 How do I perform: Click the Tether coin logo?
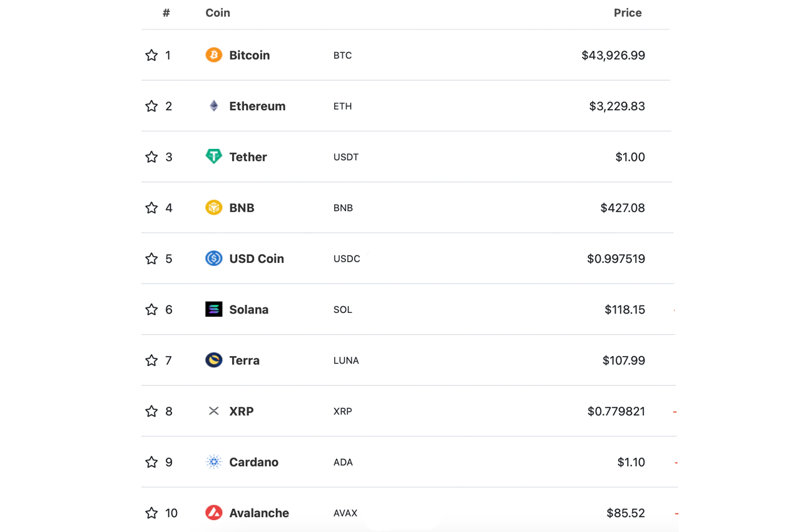213,156
